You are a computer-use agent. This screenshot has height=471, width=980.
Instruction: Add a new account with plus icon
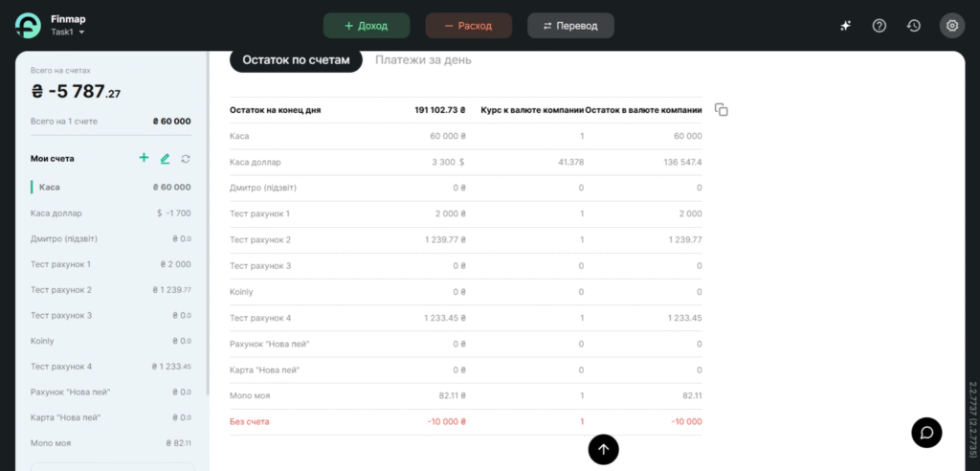click(x=144, y=158)
